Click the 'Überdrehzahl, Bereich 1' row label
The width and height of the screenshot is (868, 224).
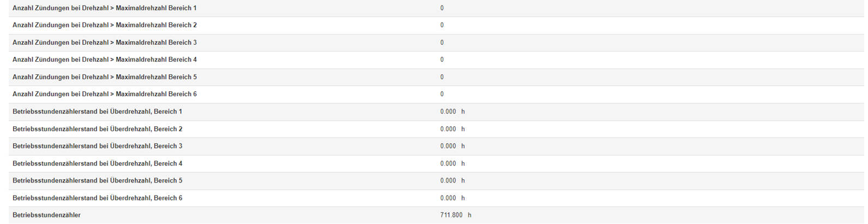click(97, 111)
